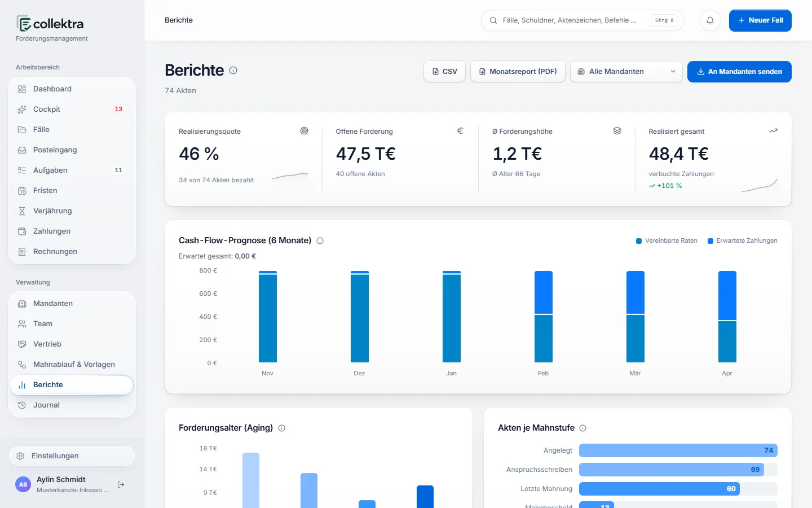Toggle Erwartete Zahlungen legend entry
The height and width of the screenshot is (508, 812).
[743, 241]
